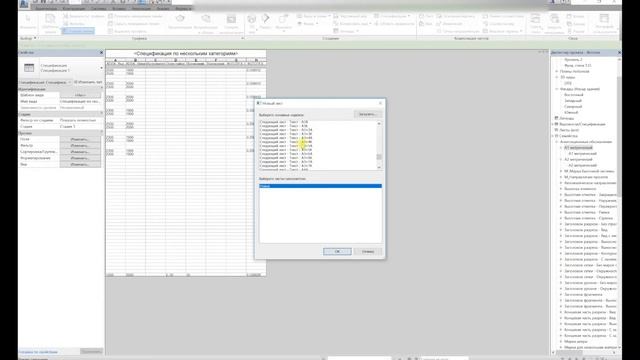Open Справка по свойствам link
The image size is (640, 360).
38,352
